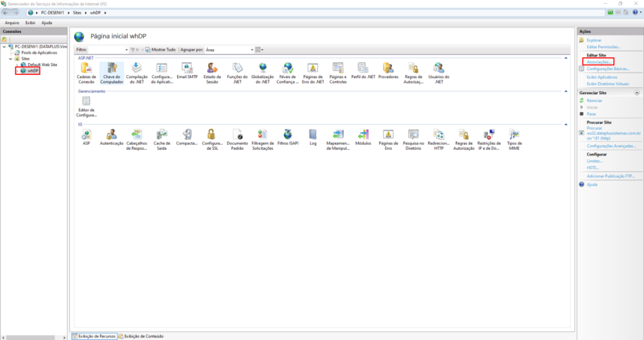Open Configurações de SSL feature
The image size is (644, 340).
point(212,139)
